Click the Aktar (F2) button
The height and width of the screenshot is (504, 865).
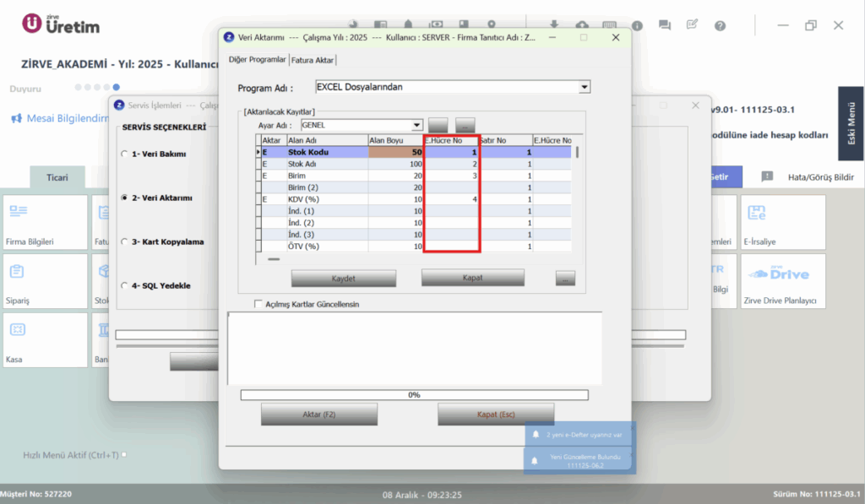[318, 415]
